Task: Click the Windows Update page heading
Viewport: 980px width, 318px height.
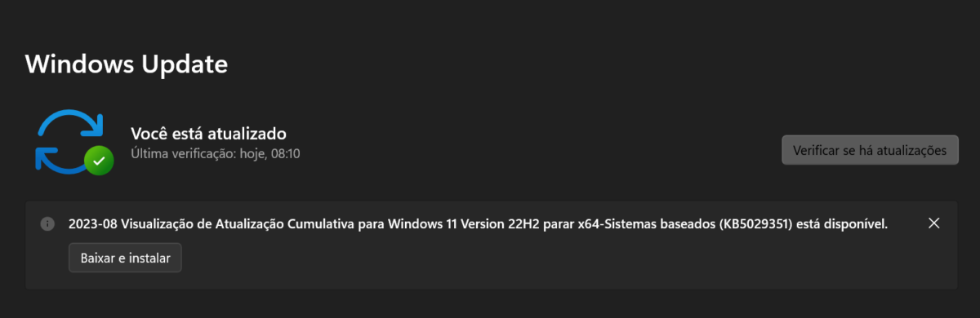Action: (127, 64)
